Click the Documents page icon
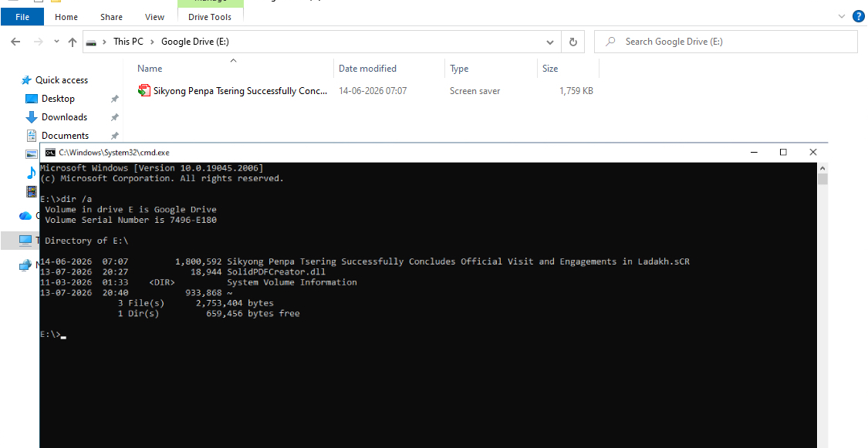868x448 pixels. point(32,136)
